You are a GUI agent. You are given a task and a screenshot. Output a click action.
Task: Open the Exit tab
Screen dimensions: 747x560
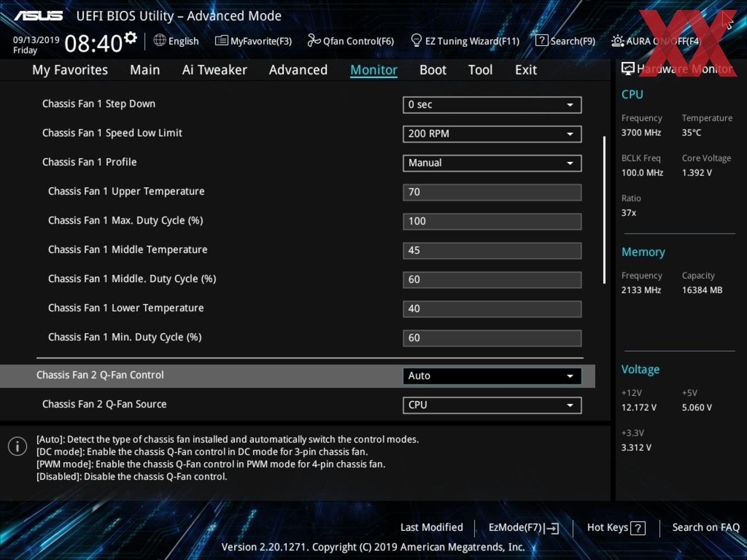(x=526, y=70)
